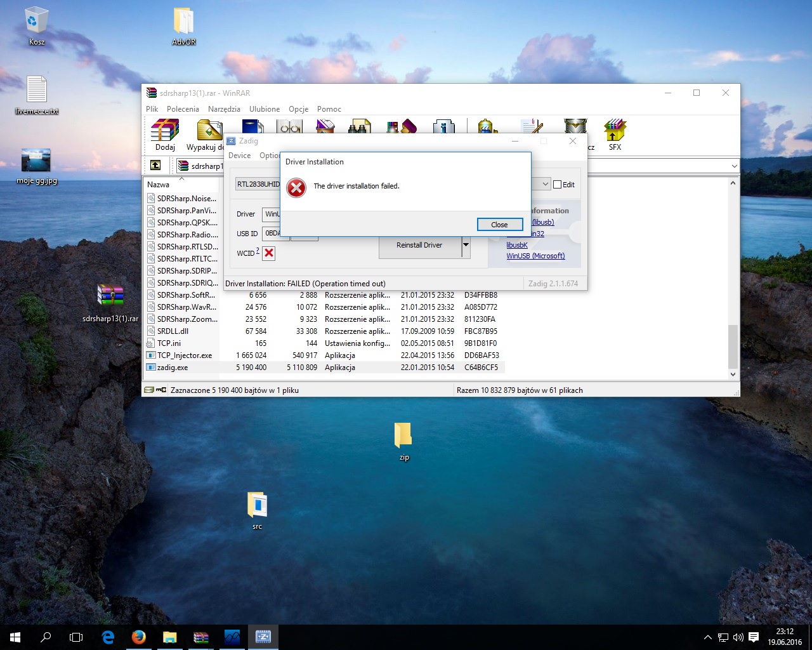Launch Microsoft Edge from the taskbar
This screenshot has height=650, width=812.
pos(108,637)
